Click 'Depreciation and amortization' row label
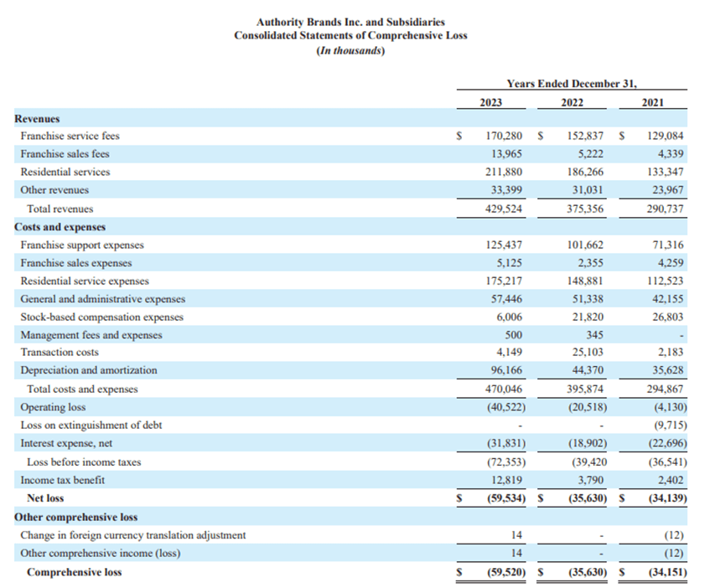The height and width of the screenshot is (588, 715). [x=89, y=370]
